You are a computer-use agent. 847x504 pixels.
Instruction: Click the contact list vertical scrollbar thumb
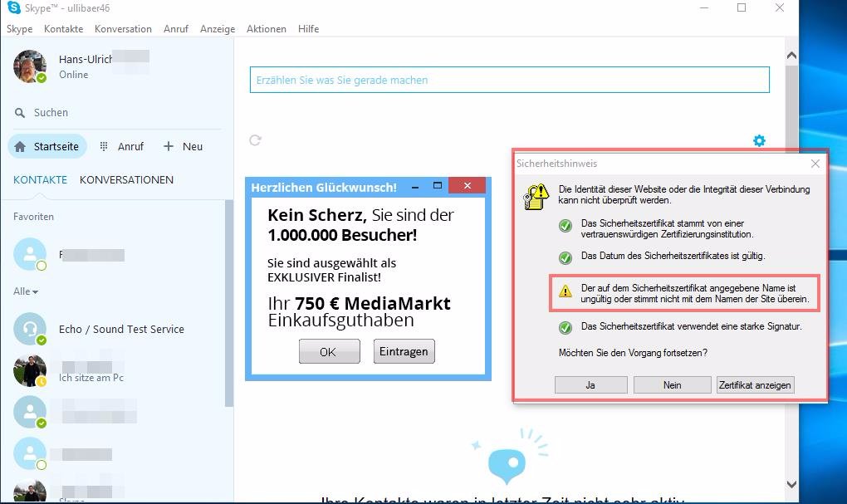[x=229, y=303]
